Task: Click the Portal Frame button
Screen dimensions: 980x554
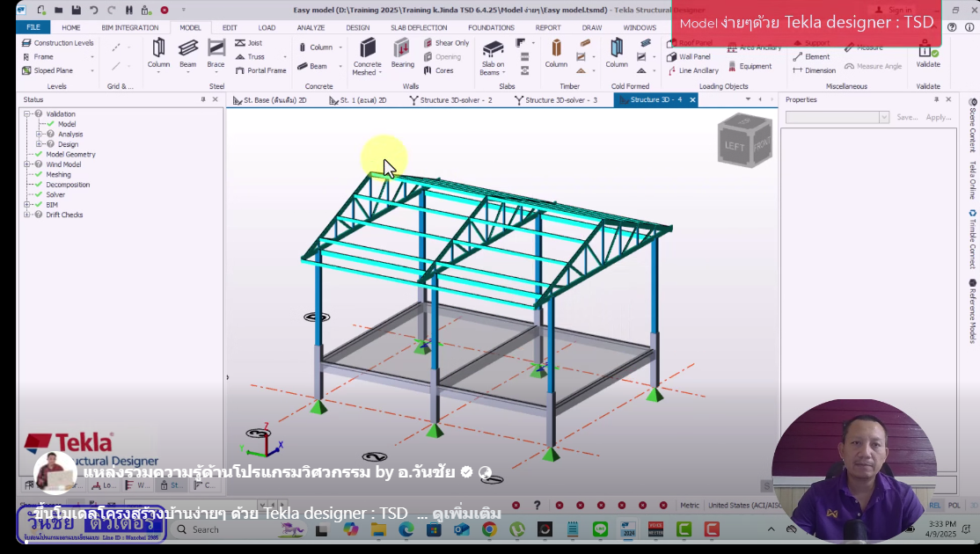Action: [x=266, y=70]
